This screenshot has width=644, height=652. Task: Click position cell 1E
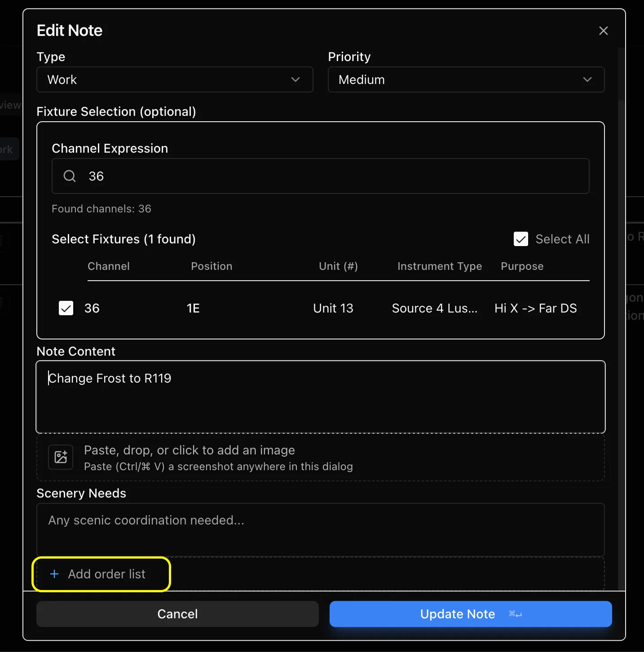pyautogui.click(x=193, y=308)
